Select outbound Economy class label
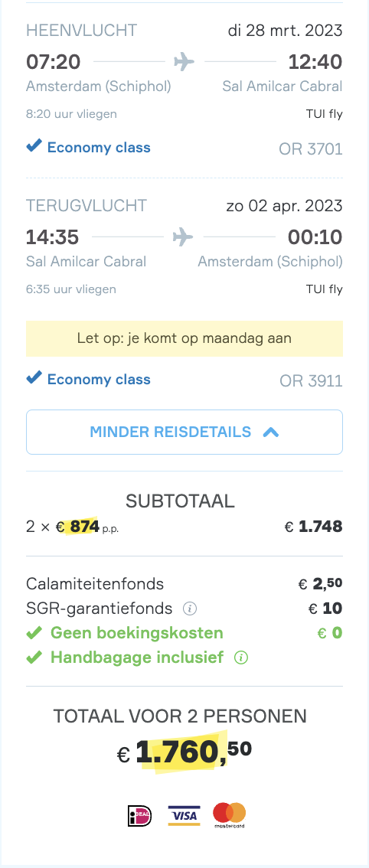Screen dimensions: 369x868 click(x=99, y=147)
